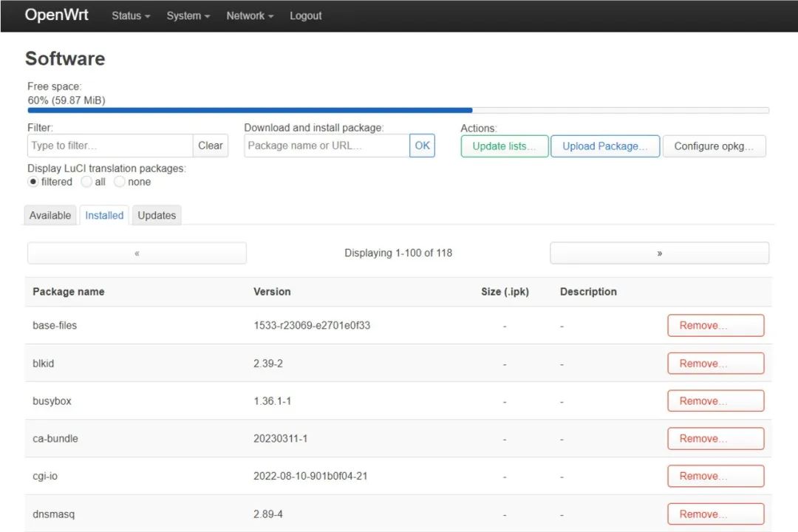Click the Logout link
798x532 pixels.
click(305, 16)
